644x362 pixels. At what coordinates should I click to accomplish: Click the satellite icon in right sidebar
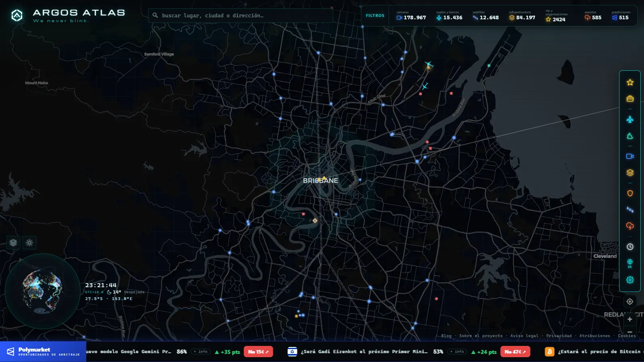pos(630,210)
